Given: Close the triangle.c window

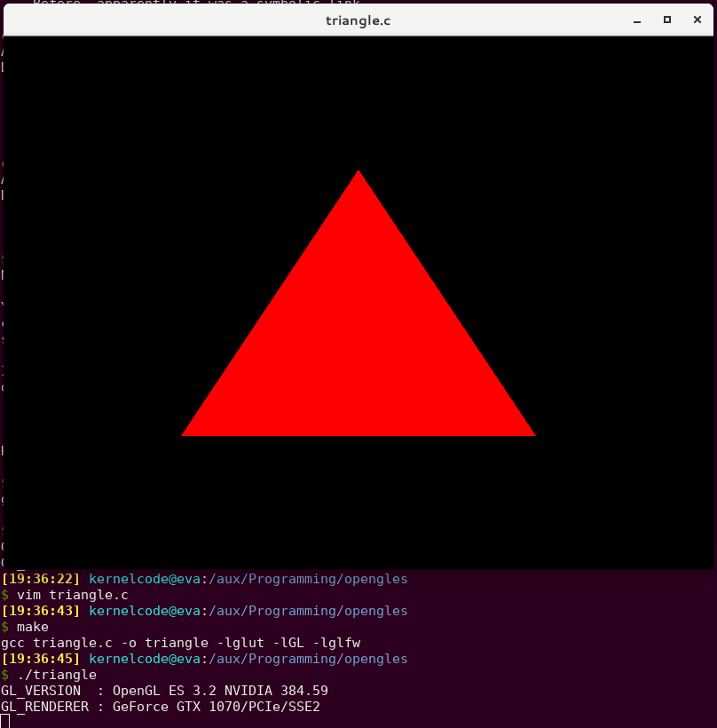Looking at the screenshot, I should point(697,20).
